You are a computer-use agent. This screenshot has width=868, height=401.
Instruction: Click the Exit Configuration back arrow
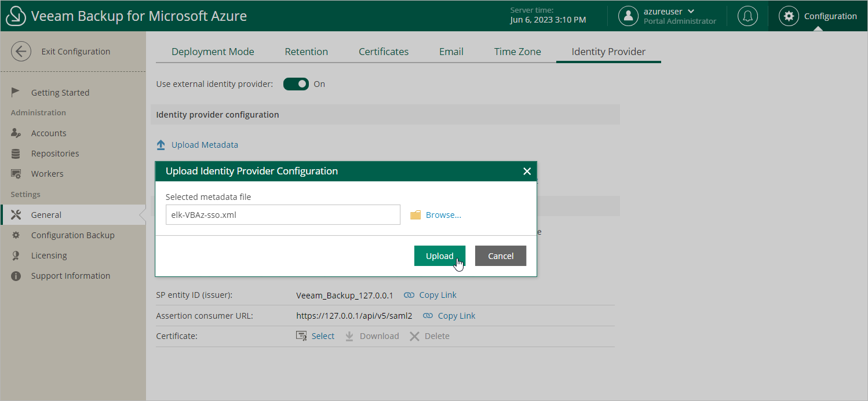pos(21,52)
